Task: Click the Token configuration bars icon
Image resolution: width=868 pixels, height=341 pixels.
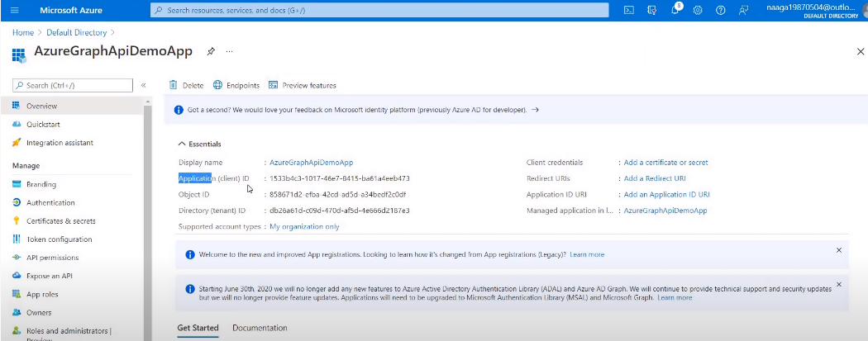Action: tap(16, 239)
